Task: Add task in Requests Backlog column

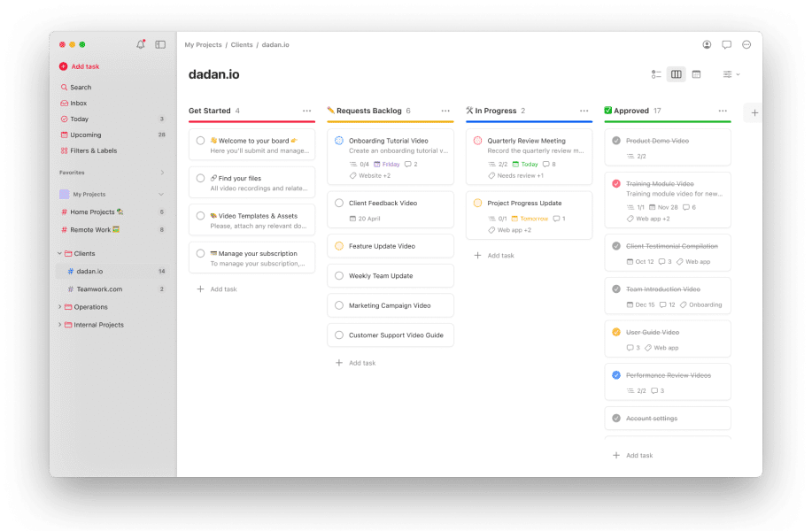Action: 356,364
